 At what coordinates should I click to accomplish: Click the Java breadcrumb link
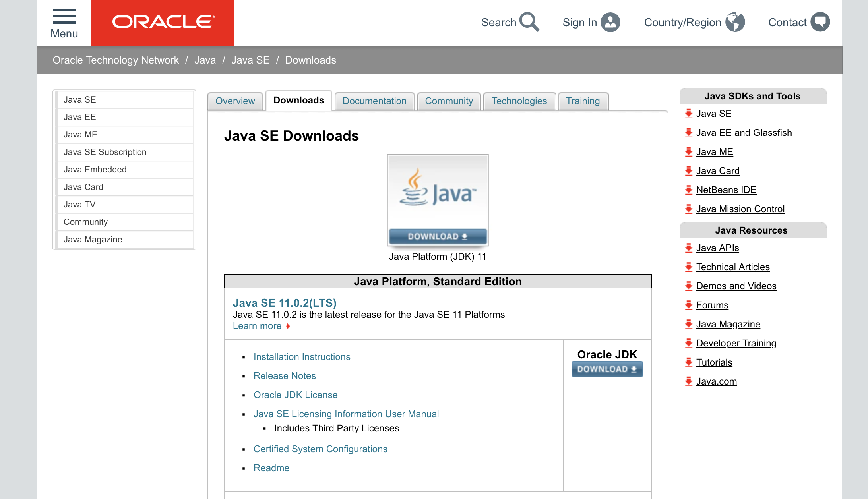205,60
